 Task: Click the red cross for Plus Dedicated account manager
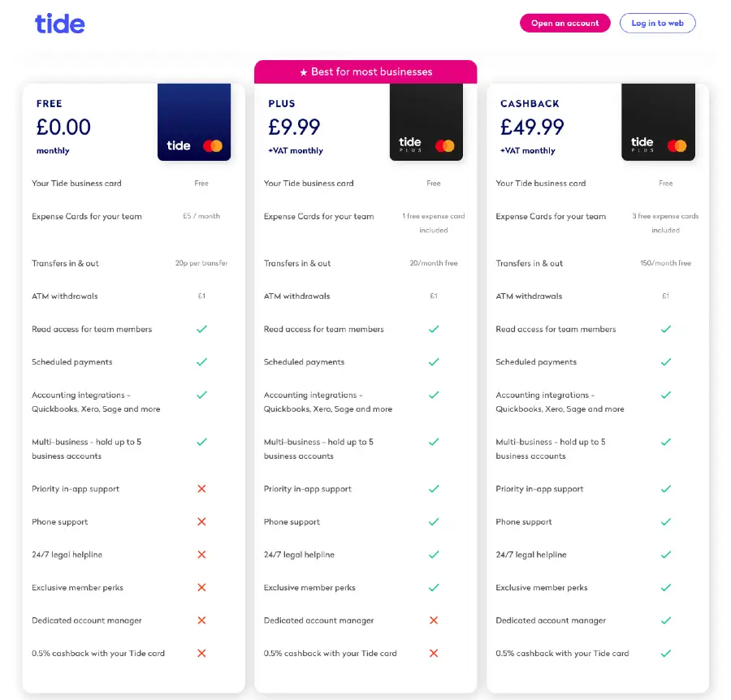(434, 620)
